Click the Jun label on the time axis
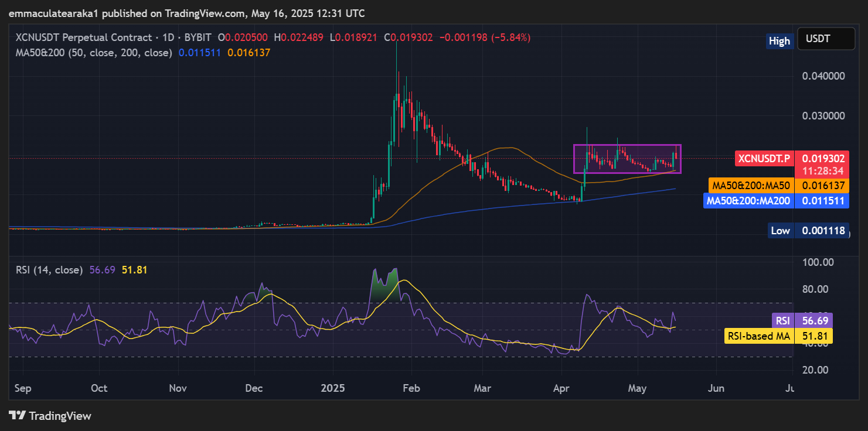Screen dimensions: 868x431 click(x=716, y=388)
